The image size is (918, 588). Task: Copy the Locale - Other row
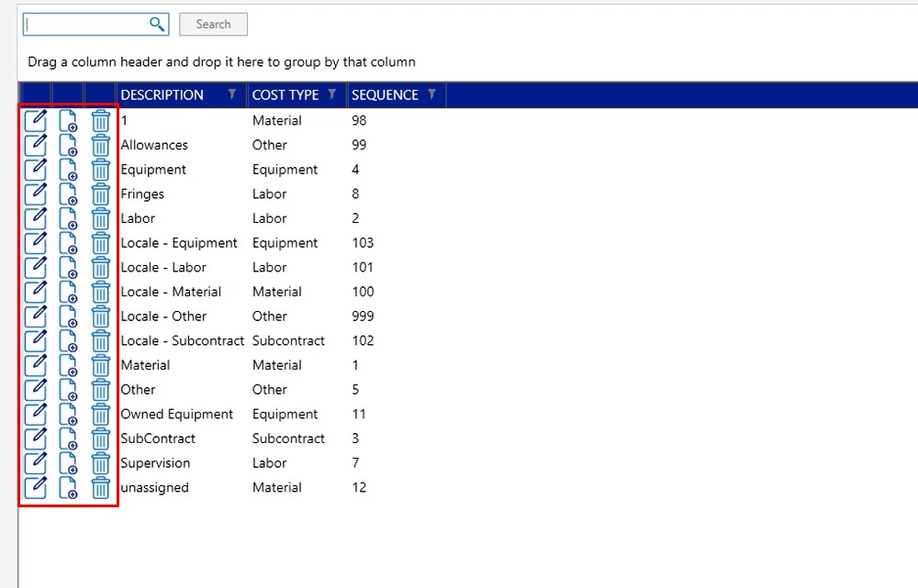tap(68, 316)
